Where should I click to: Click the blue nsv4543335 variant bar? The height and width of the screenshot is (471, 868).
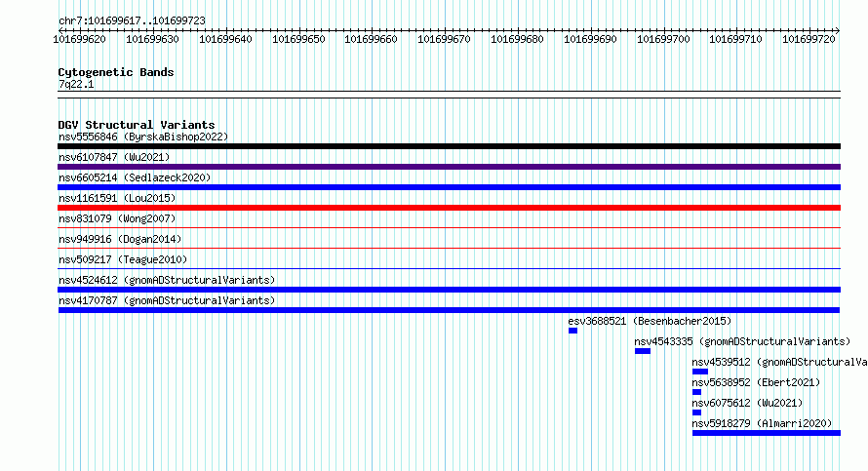click(643, 351)
